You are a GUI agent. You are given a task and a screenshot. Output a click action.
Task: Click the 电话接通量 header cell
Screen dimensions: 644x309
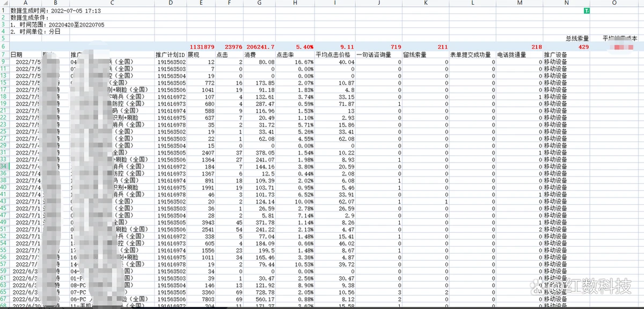click(x=511, y=55)
